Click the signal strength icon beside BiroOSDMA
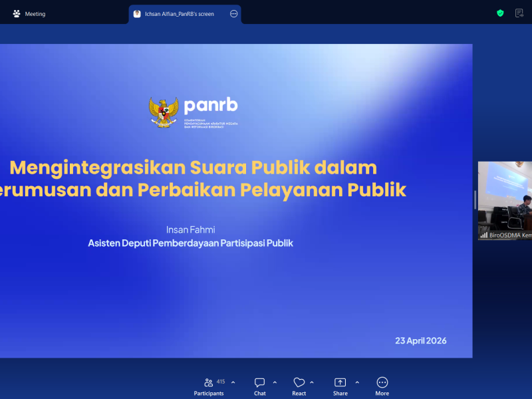532x399 pixels. pos(483,235)
